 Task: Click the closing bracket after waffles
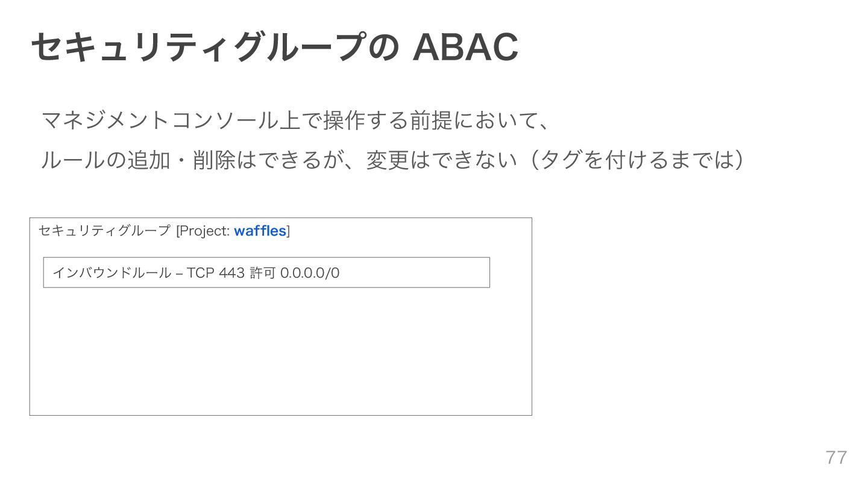pyautogui.click(x=288, y=231)
